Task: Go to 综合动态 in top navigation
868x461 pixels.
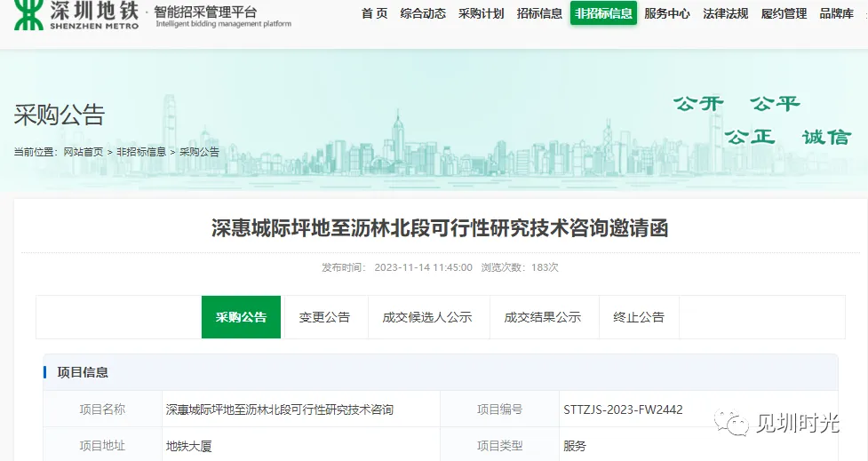Action: (423, 13)
